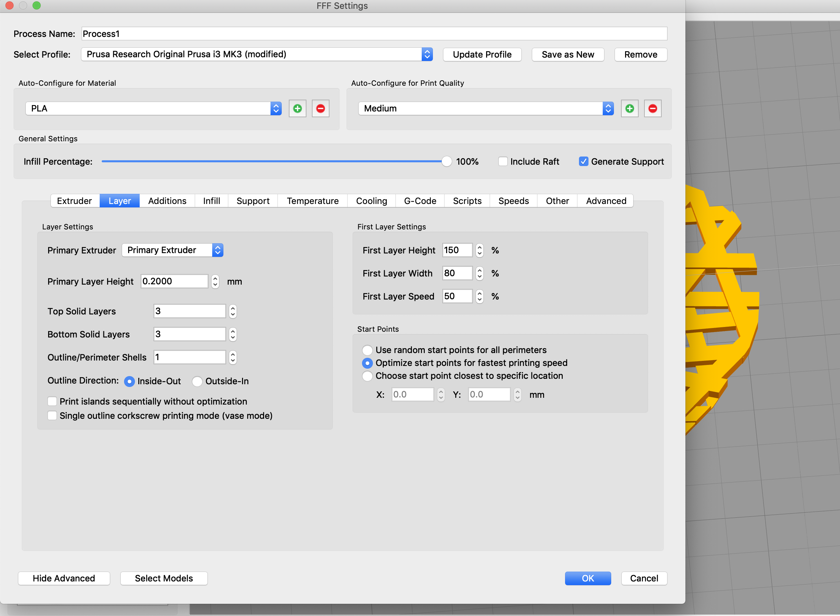This screenshot has width=840, height=616.
Task: Open the Infill tab
Action: tap(212, 201)
